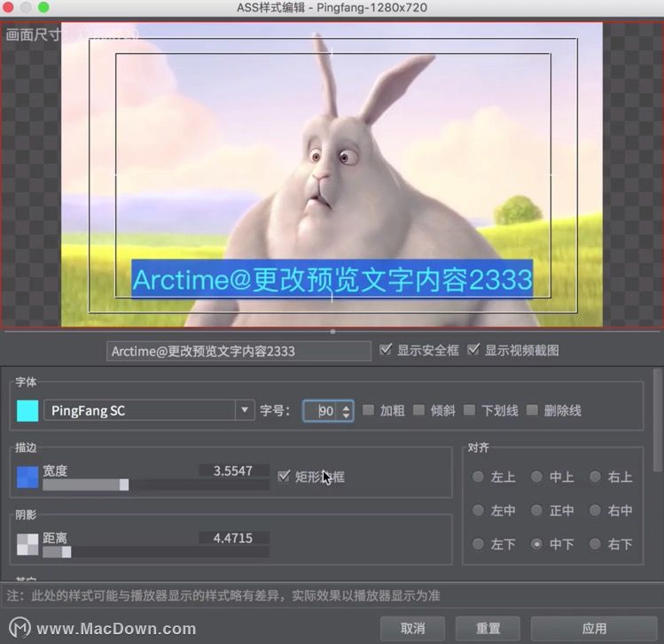664x644 pixels.
Task: Decrease font size with down stepper arrow
Action: (347, 415)
